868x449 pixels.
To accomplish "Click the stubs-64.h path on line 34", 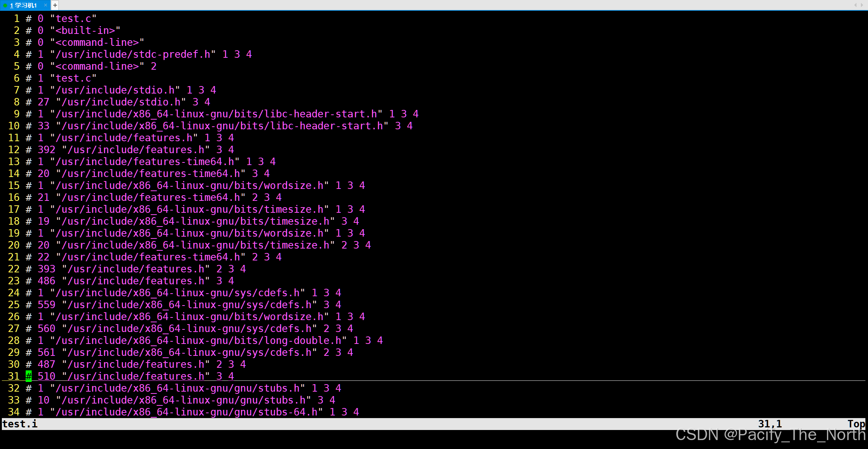I will [x=186, y=412].
